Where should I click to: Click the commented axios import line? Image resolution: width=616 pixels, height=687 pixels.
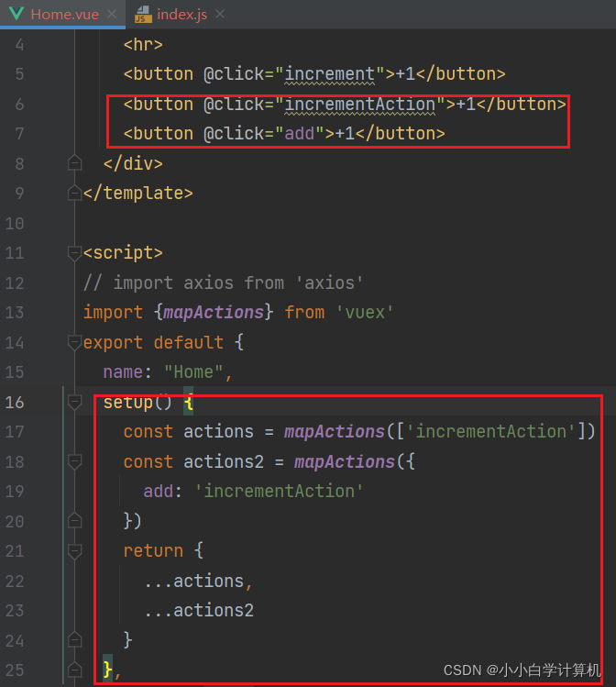tap(224, 283)
